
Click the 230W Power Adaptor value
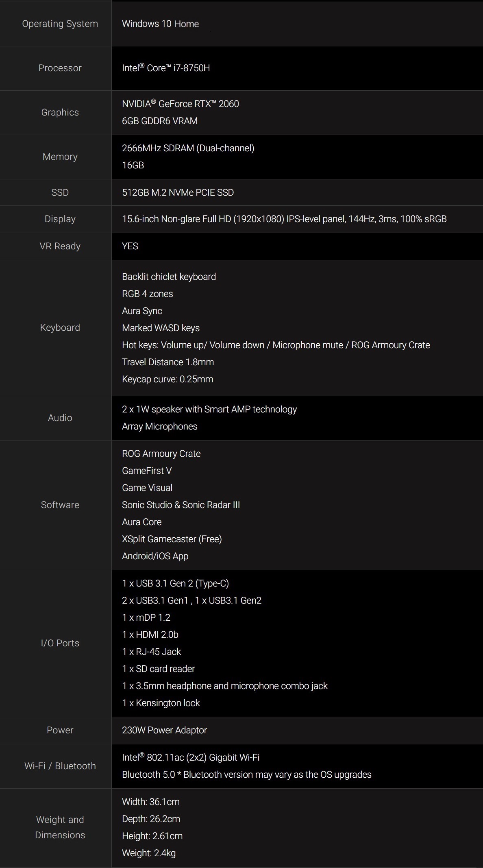[165, 730]
